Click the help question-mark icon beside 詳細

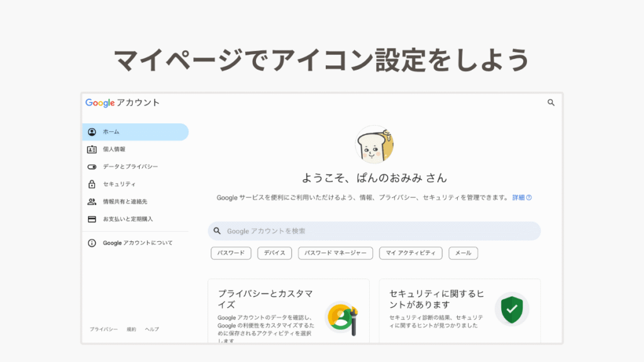click(x=529, y=197)
